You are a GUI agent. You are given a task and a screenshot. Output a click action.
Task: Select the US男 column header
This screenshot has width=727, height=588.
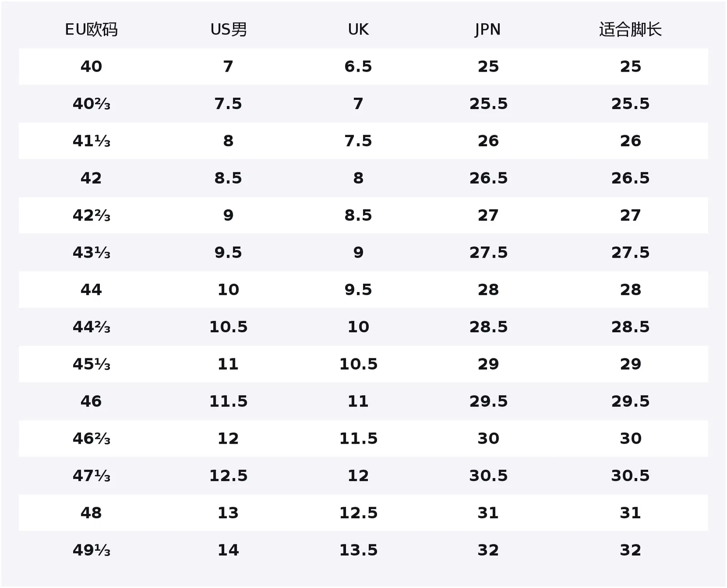[228, 30]
